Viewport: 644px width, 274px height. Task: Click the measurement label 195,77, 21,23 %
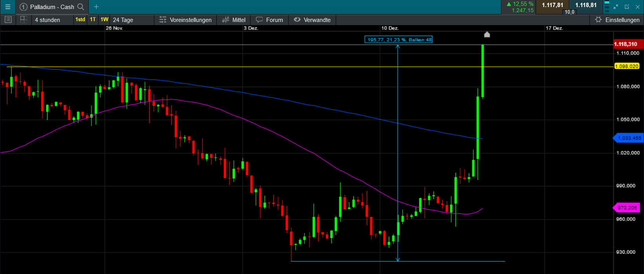click(x=399, y=40)
